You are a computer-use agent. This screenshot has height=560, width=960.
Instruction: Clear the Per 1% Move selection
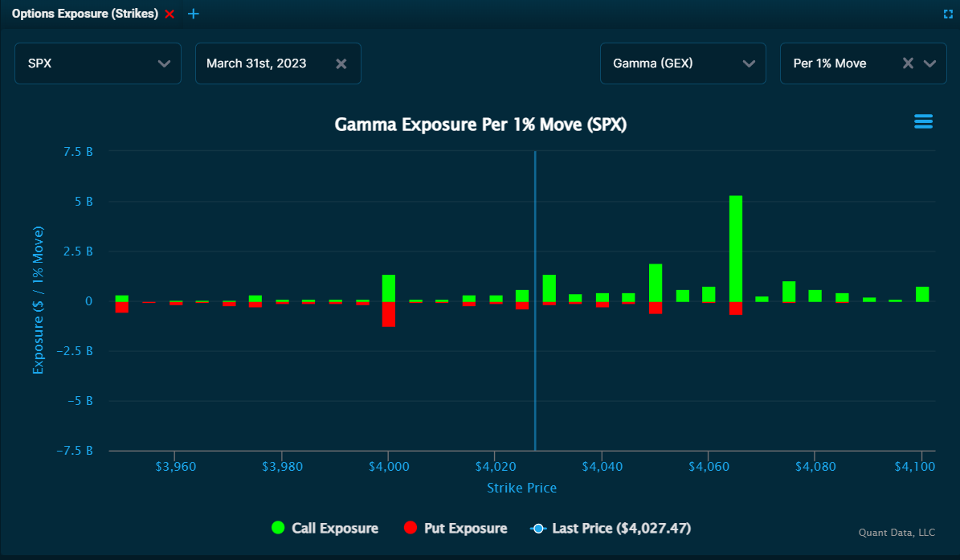(x=908, y=63)
